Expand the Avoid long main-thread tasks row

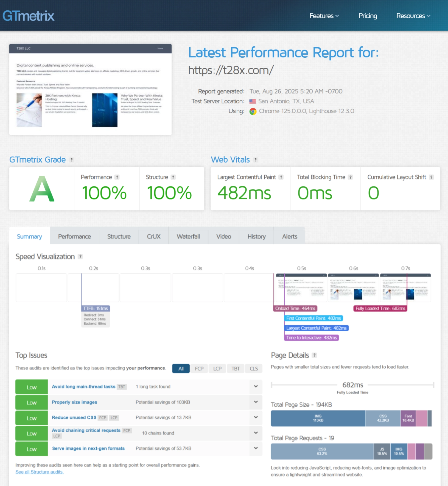[x=256, y=386]
